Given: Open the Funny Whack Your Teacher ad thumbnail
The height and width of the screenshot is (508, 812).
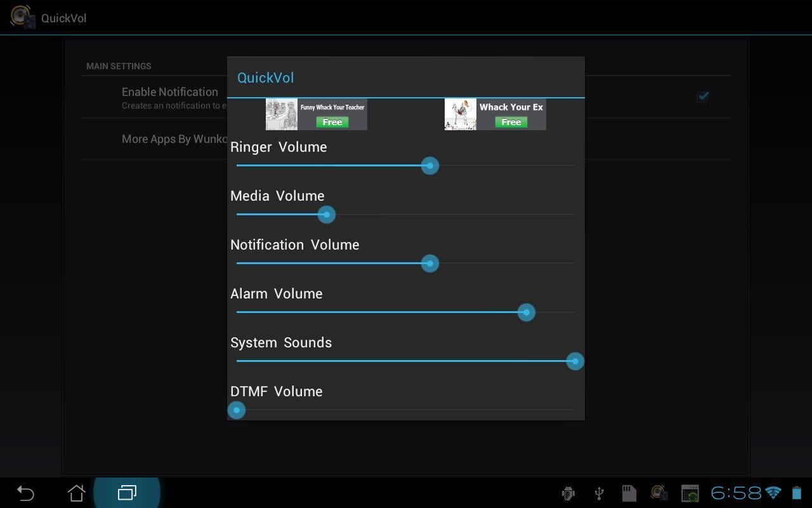Looking at the screenshot, I should 282,114.
